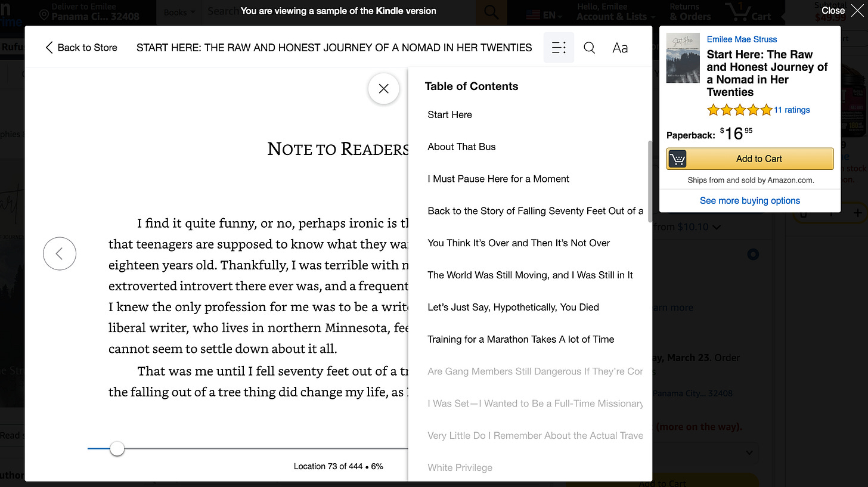Close the contents panel with X circle

383,88
